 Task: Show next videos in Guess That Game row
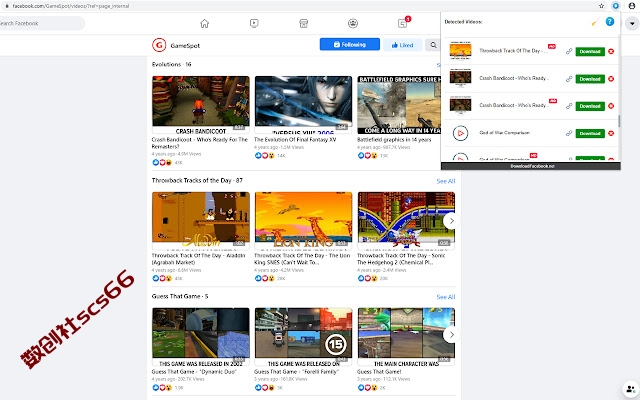click(451, 335)
